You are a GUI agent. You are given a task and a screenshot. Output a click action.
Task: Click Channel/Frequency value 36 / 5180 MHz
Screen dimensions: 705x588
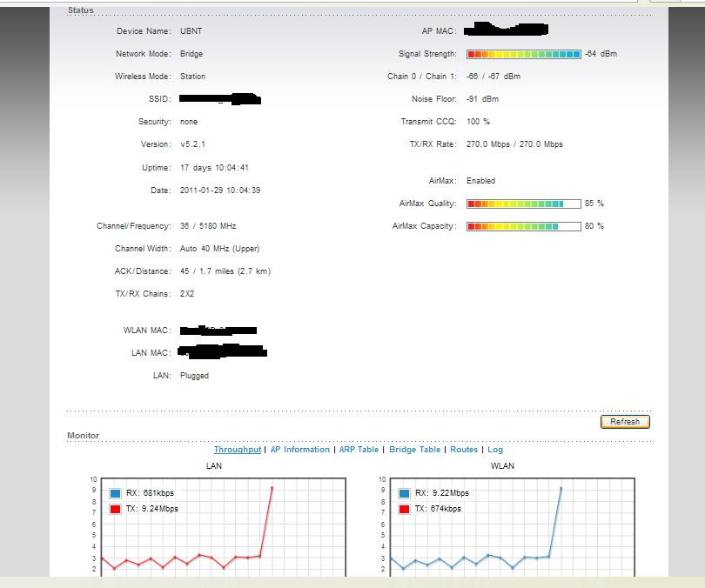(208, 226)
